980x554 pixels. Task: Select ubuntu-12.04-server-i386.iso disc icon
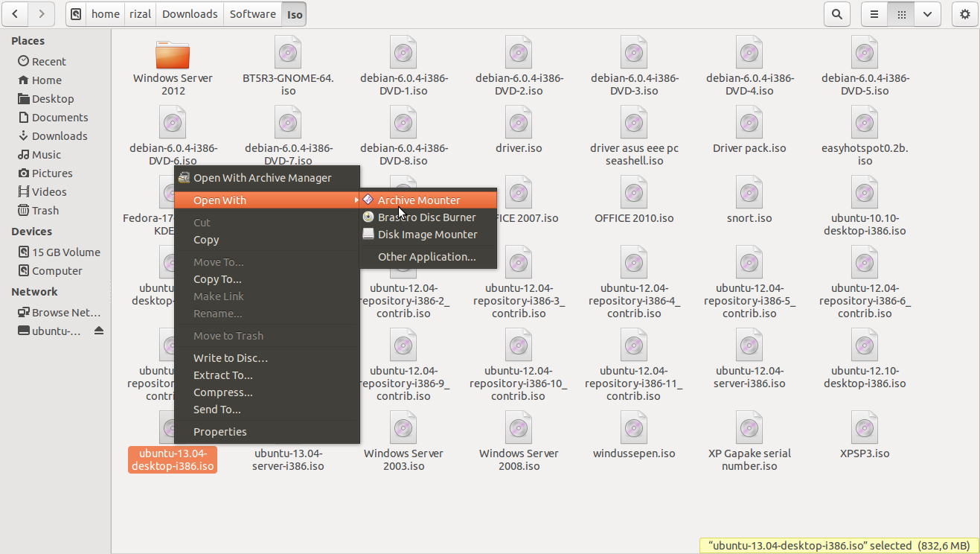749,345
